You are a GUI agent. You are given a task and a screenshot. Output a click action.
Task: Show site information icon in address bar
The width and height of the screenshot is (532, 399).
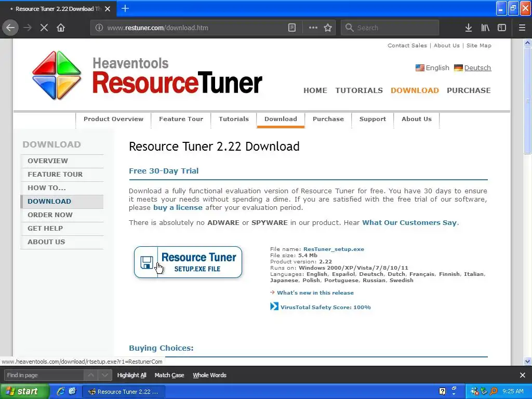click(x=99, y=28)
